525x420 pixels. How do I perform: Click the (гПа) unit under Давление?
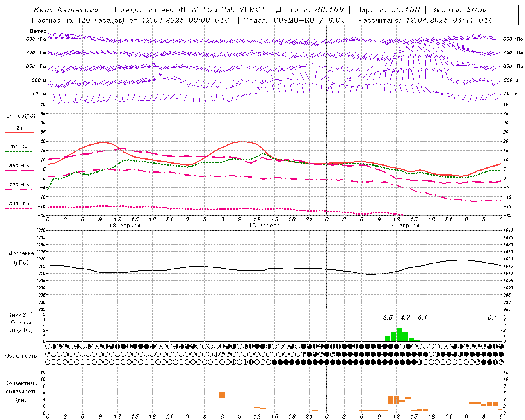pyautogui.click(x=21, y=262)
